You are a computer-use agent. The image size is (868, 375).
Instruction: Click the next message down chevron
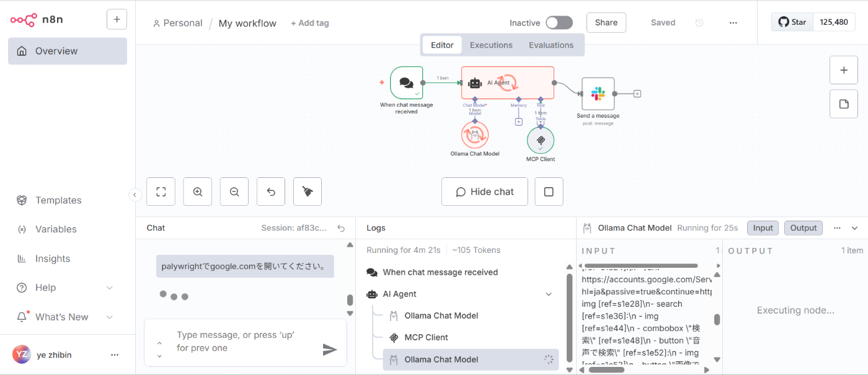159,356
